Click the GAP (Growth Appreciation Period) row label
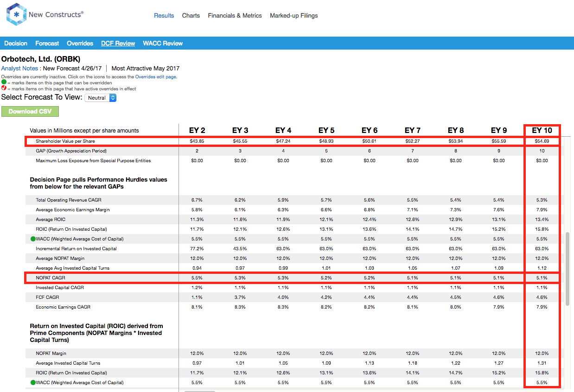 (71, 151)
